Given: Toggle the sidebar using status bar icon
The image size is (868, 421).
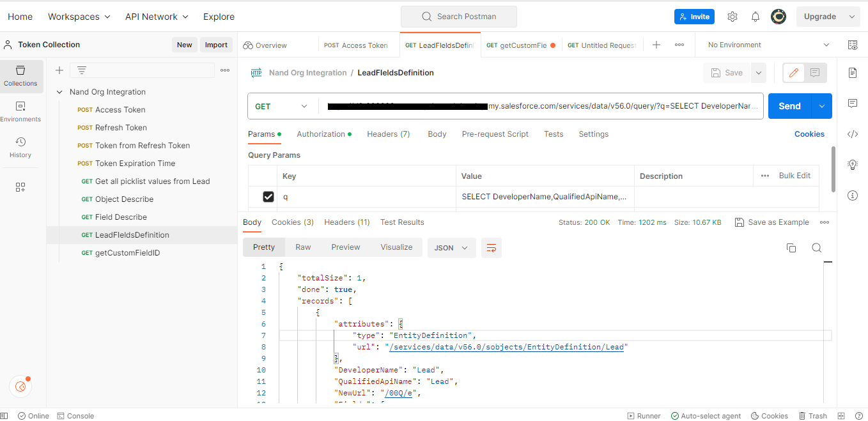Looking at the screenshot, I should (5, 416).
